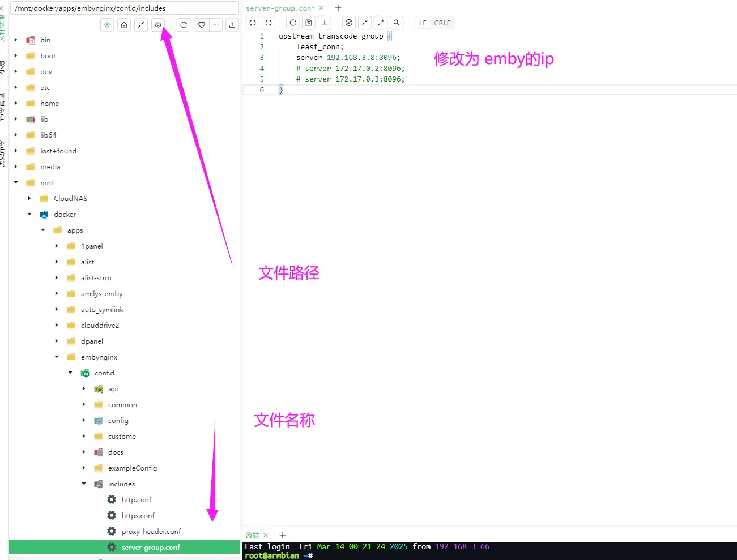This screenshot has height=560, width=737.
Task: Collapse the mnt folder
Action: pyautogui.click(x=16, y=182)
